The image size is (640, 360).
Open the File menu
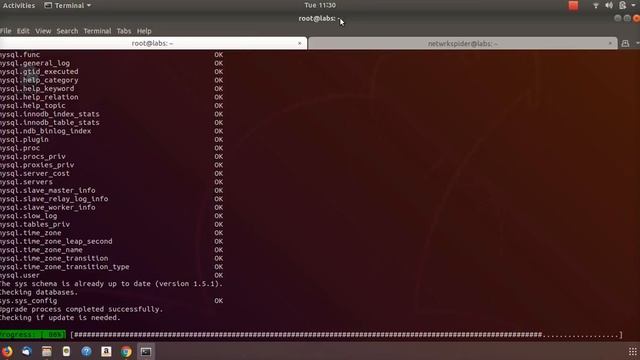(x=5, y=31)
